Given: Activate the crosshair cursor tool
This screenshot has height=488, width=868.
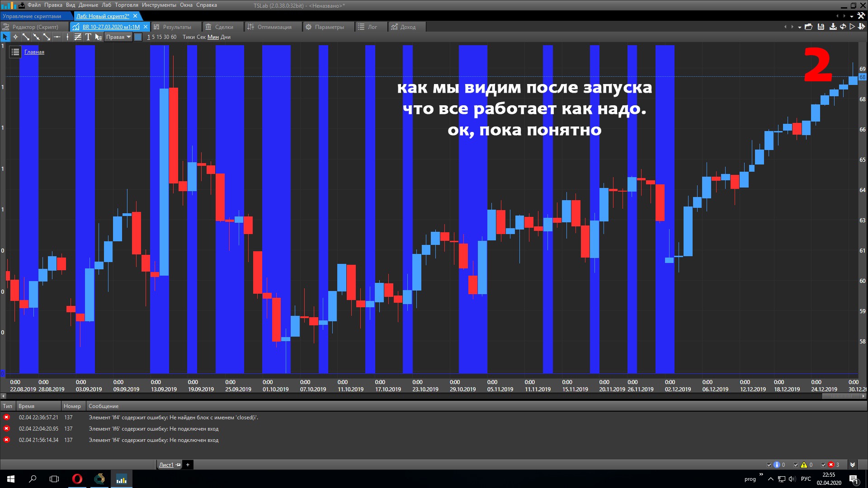Looking at the screenshot, I should [15, 37].
